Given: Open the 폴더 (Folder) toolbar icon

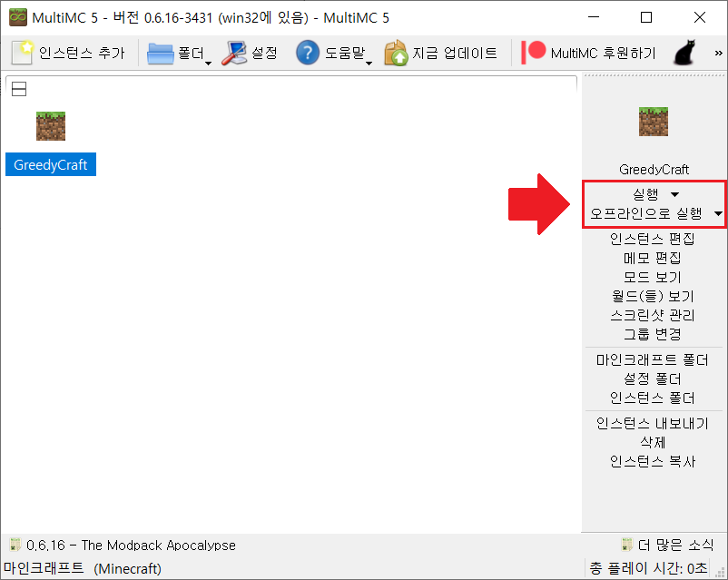Looking at the screenshot, I should [160, 54].
